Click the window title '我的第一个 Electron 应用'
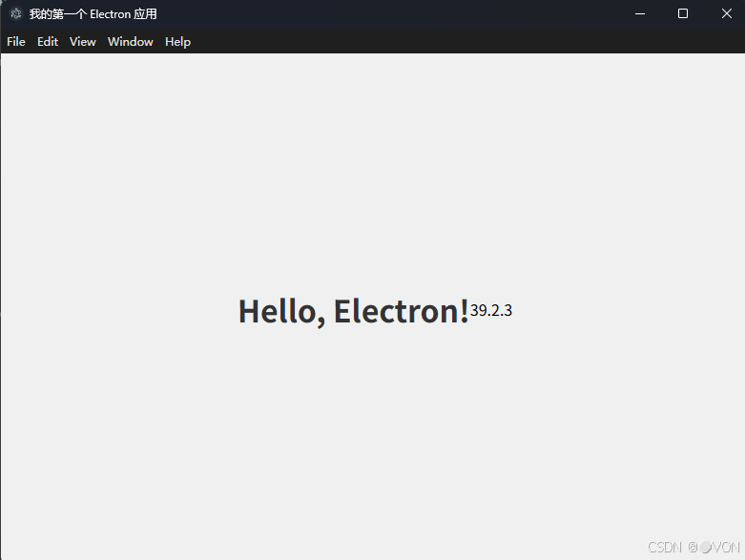The height and width of the screenshot is (560, 745). [93, 14]
